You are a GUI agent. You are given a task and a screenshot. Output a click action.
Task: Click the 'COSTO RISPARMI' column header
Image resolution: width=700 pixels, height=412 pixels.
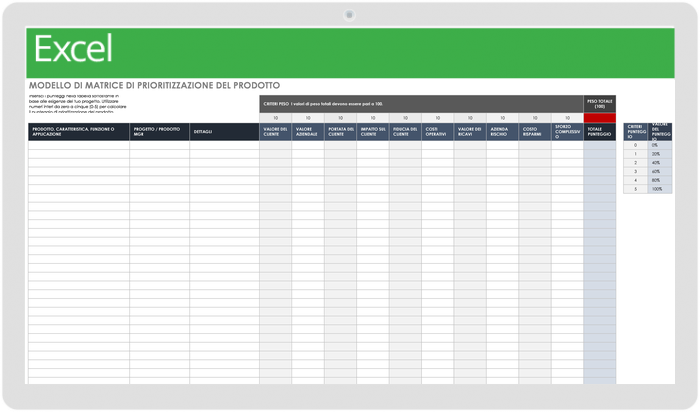(535, 132)
